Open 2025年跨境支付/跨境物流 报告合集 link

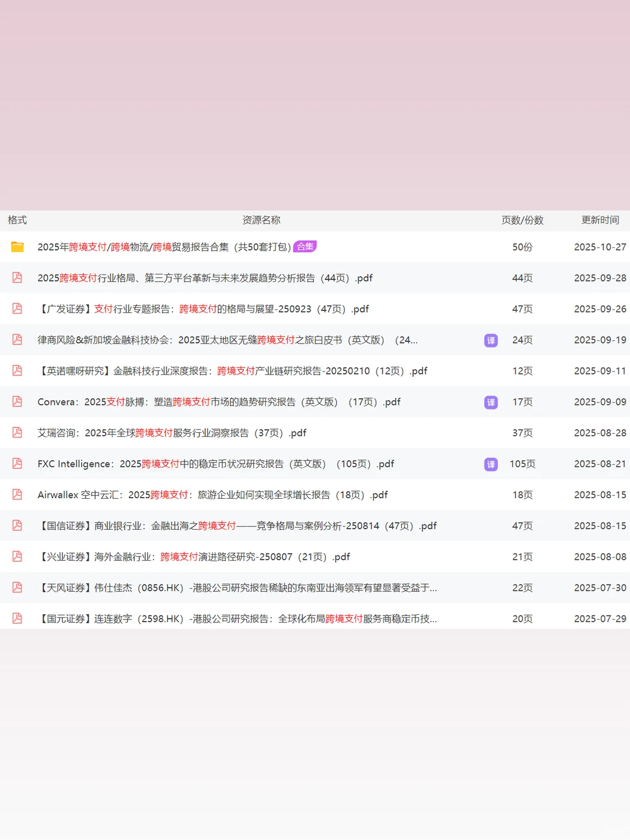tap(164, 247)
